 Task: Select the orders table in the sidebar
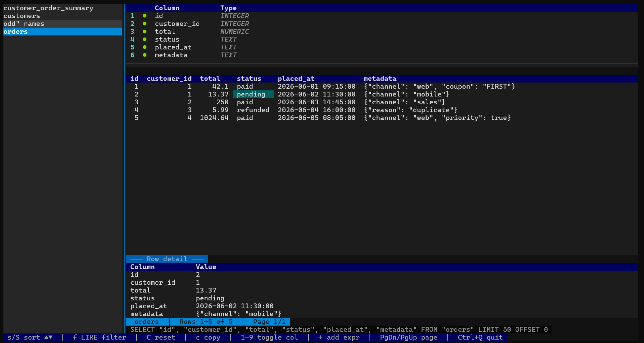(63, 31)
